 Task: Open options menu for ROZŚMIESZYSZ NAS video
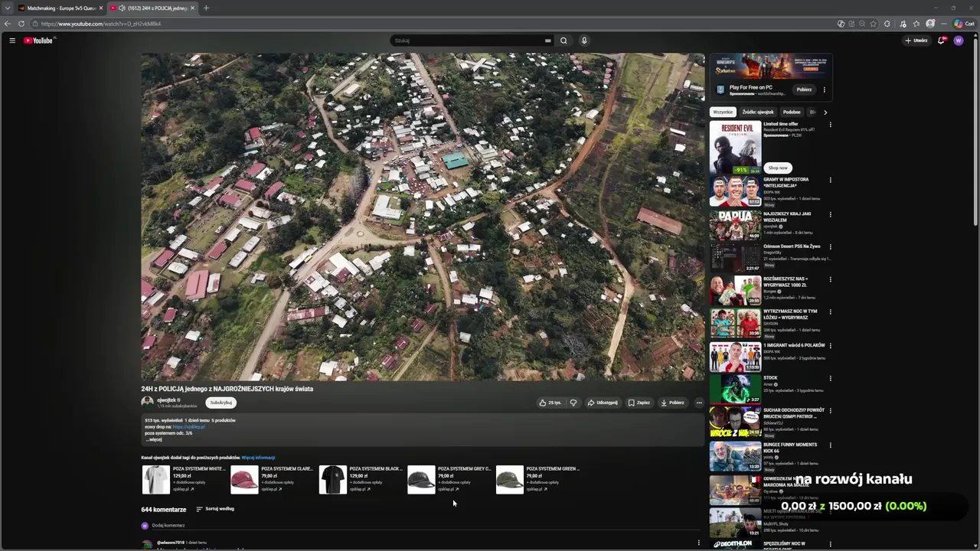(x=830, y=280)
